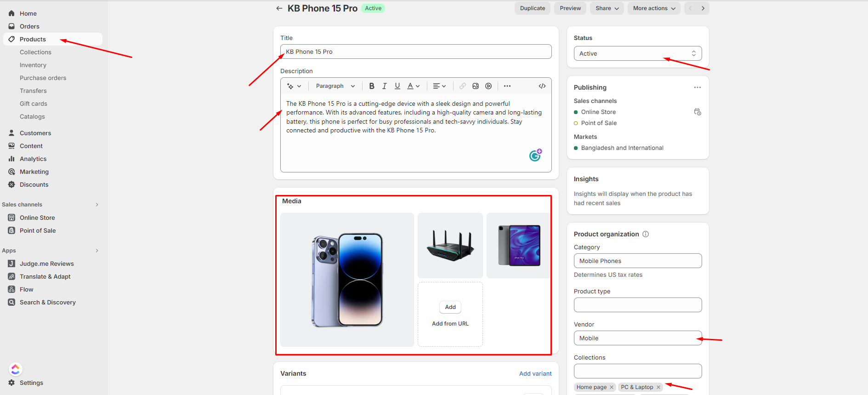The height and width of the screenshot is (395, 868).
Task: Show HTML code view of description
Action: 542,86
